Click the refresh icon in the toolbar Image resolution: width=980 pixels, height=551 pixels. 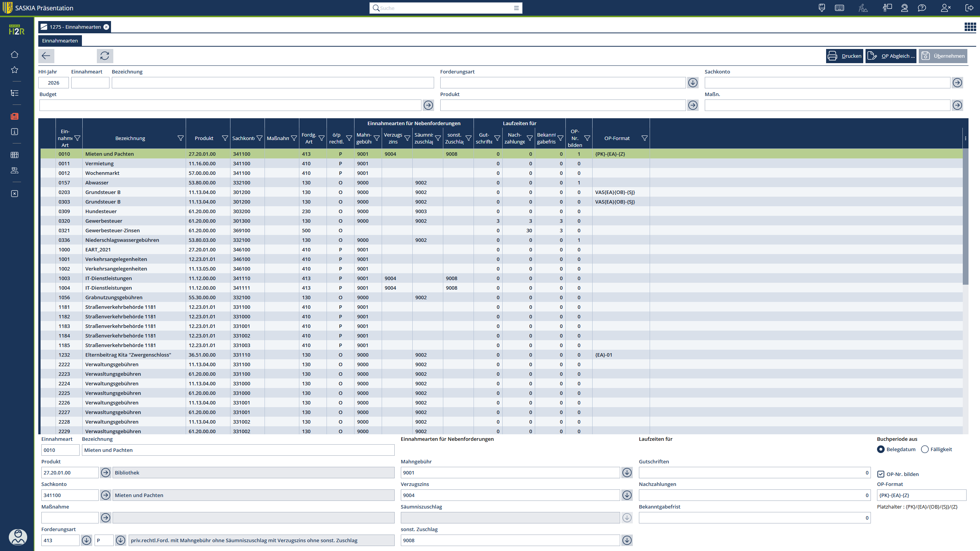105,56
